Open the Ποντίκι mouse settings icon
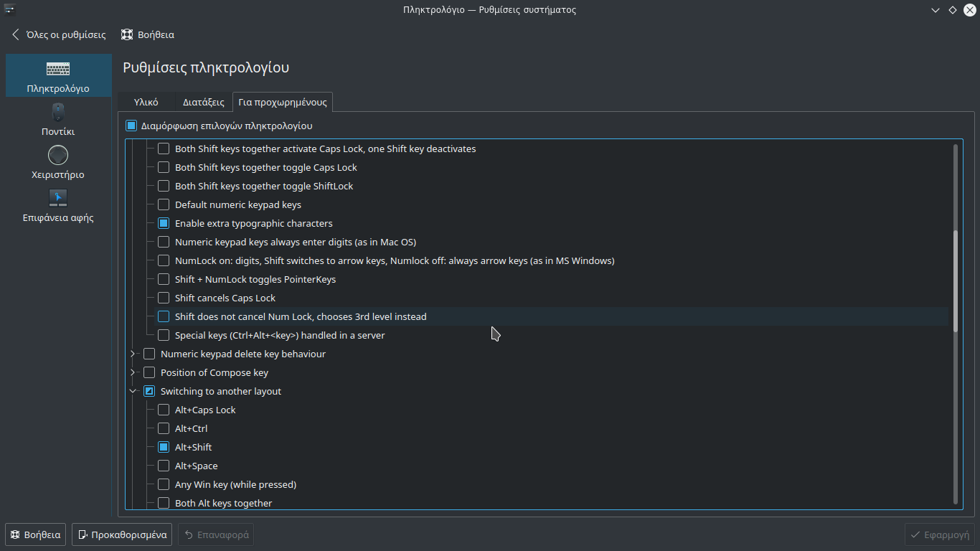Viewport: 980px width, 551px height. pyautogui.click(x=58, y=113)
